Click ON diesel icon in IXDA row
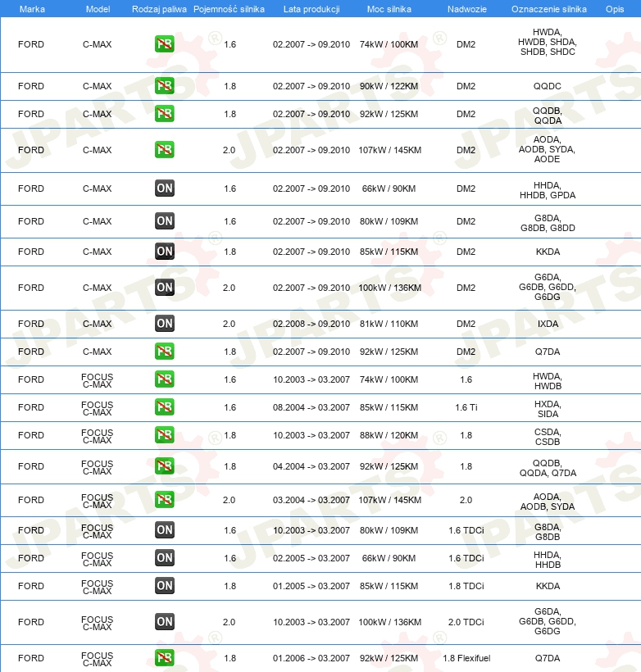641x672 pixels. pyautogui.click(x=165, y=324)
